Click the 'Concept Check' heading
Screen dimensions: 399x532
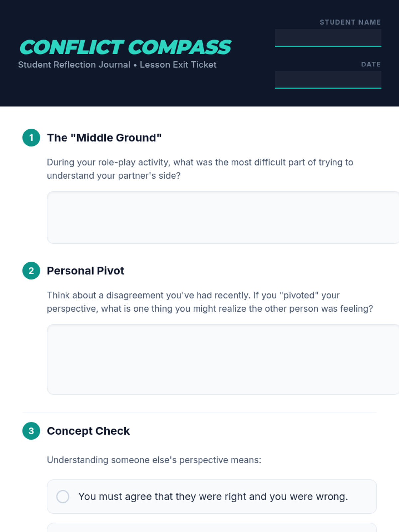pyautogui.click(x=88, y=431)
